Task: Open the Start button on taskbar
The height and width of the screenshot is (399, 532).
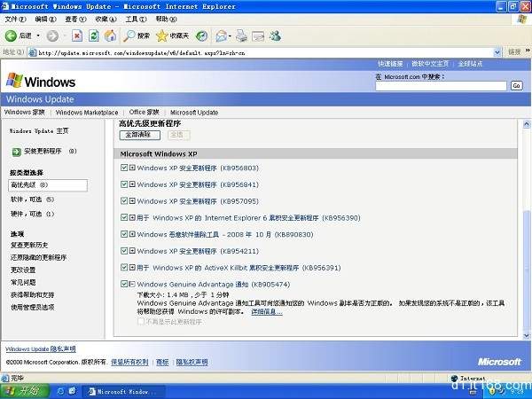Action: click(x=25, y=391)
